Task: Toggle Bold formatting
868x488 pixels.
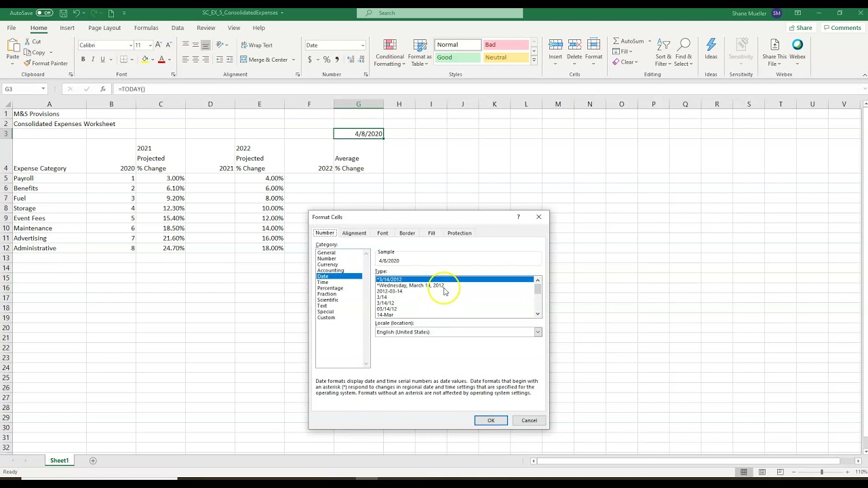Action: pos(83,60)
